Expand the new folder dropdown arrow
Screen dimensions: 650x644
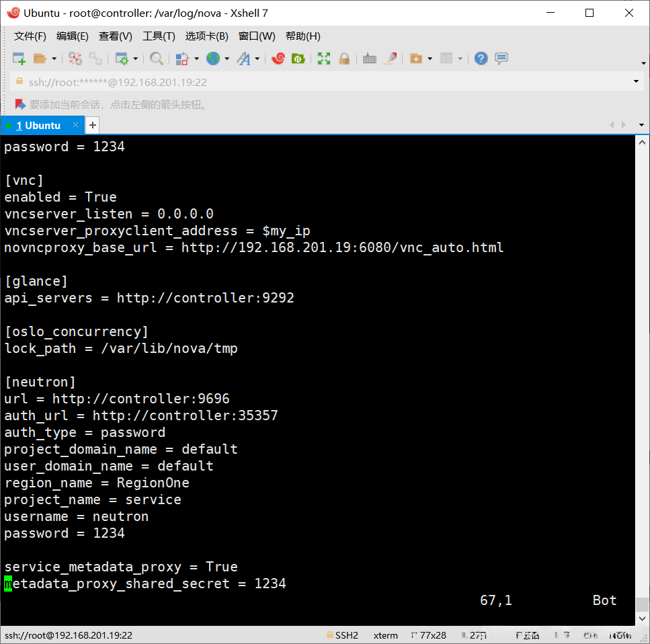click(x=430, y=59)
